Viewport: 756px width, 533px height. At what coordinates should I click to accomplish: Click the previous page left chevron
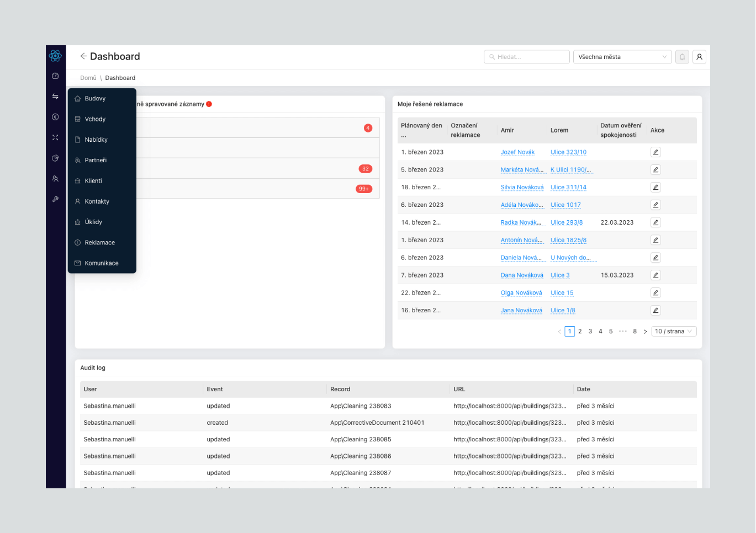pos(559,332)
